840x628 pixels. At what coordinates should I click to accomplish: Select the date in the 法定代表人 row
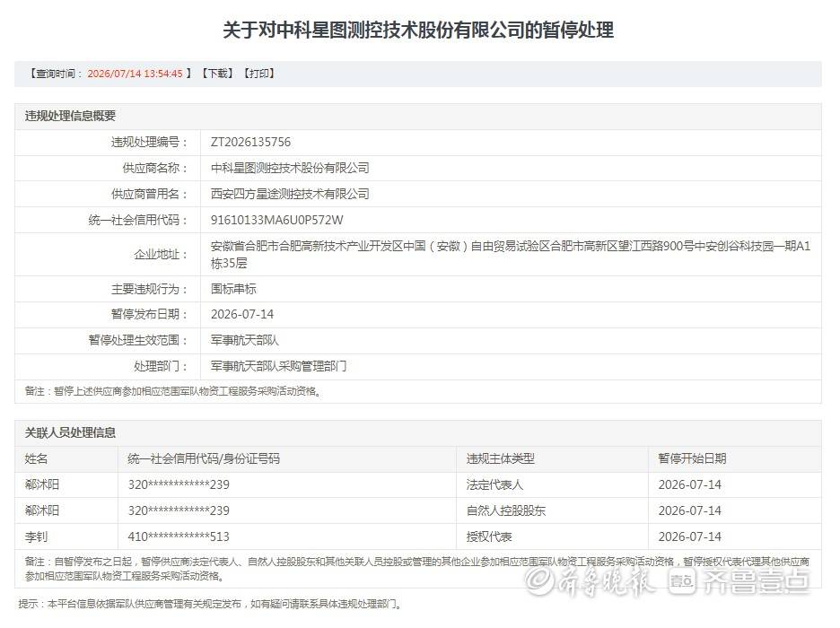tap(689, 484)
